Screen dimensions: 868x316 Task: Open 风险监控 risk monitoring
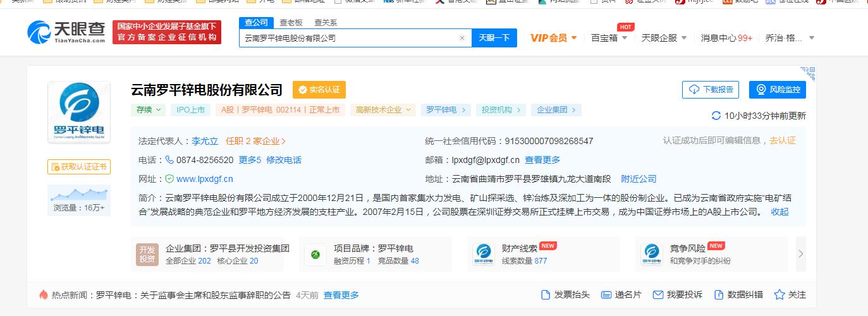click(778, 90)
